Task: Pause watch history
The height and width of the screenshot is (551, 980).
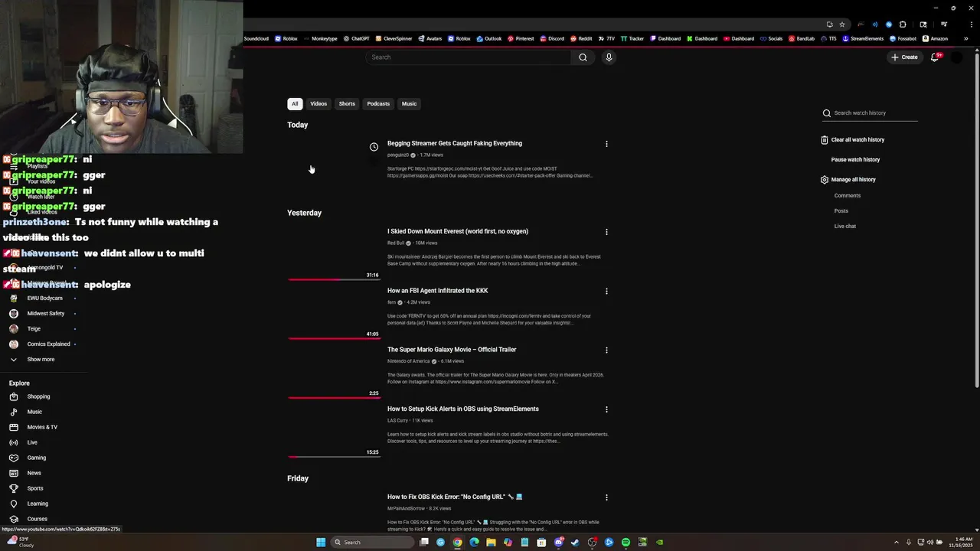Action: 855,160
